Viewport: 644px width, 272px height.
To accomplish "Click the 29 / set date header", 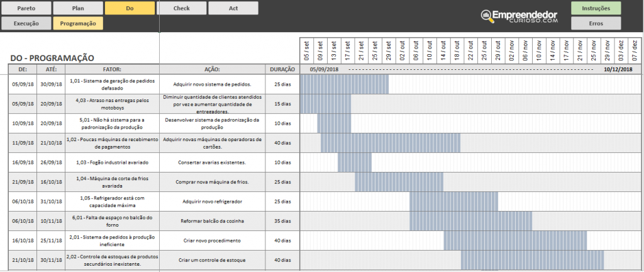I will [x=389, y=51].
